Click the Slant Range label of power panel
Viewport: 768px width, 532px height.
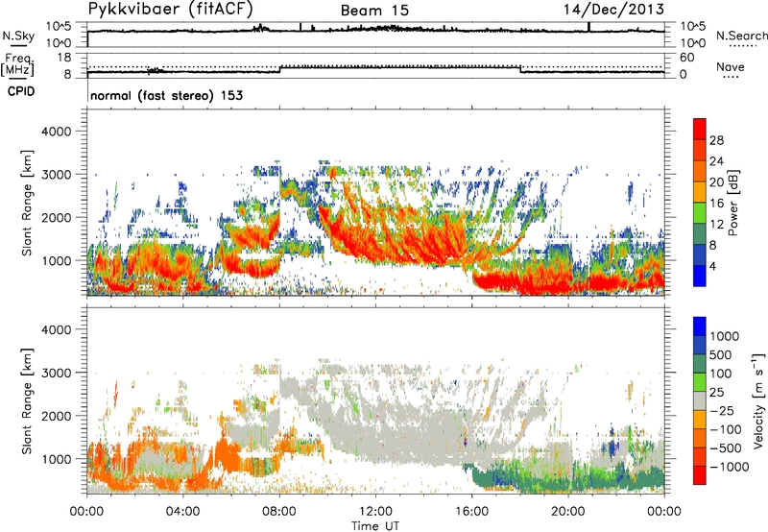(x=27, y=203)
